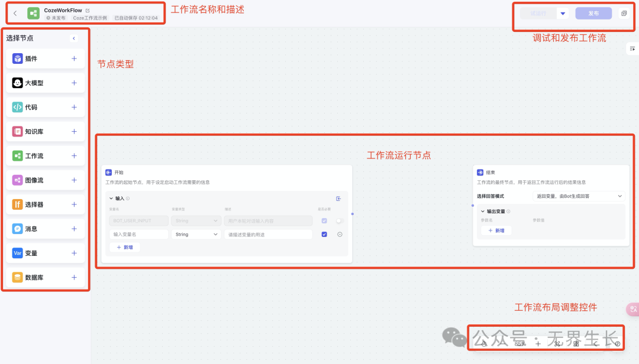Add a 数据库 node via its plus
Viewport: 639px width, 364px height.
pyautogui.click(x=74, y=277)
